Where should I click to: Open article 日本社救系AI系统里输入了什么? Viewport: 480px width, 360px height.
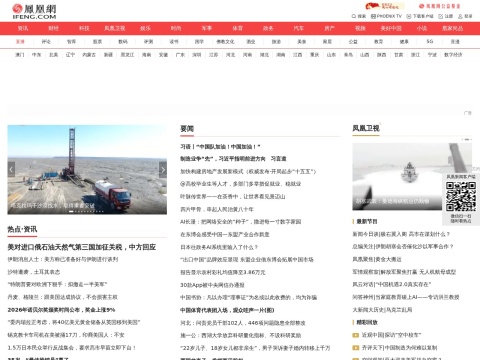point(219,247)
